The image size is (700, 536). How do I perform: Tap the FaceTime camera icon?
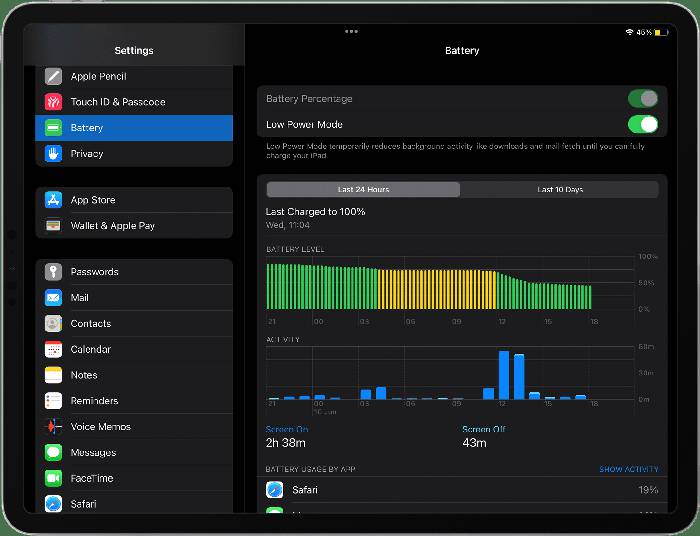pyautogui.click(x=53, y=478)
